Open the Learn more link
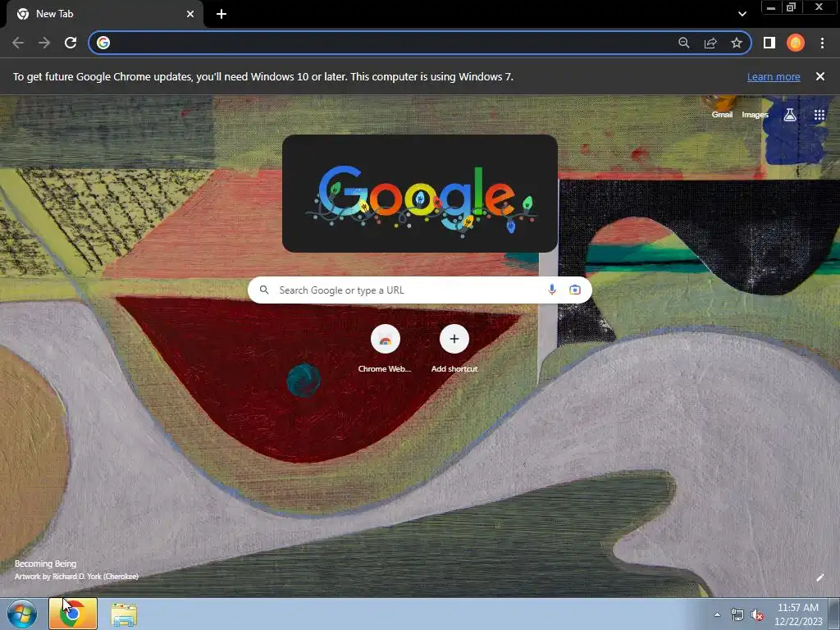 (x=774, y=76)
